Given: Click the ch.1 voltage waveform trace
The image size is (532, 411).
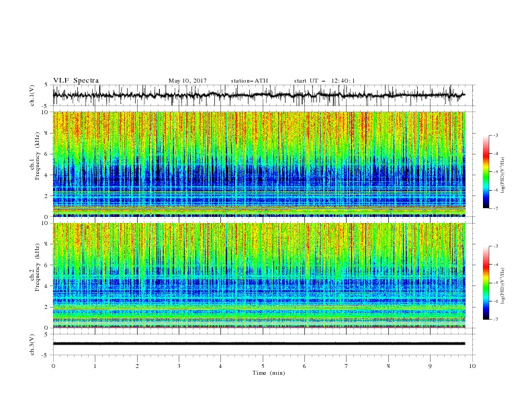Looking at the screenshot, I should pyautogui.click(x=259, y=95).
